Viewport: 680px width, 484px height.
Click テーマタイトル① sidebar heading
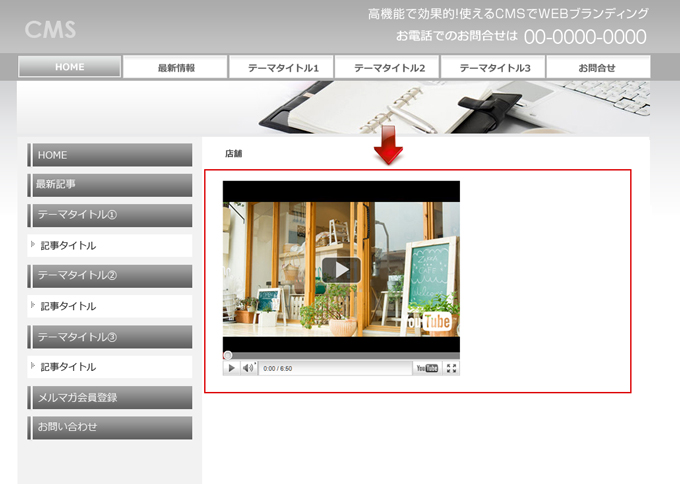[x=110, y=215]
